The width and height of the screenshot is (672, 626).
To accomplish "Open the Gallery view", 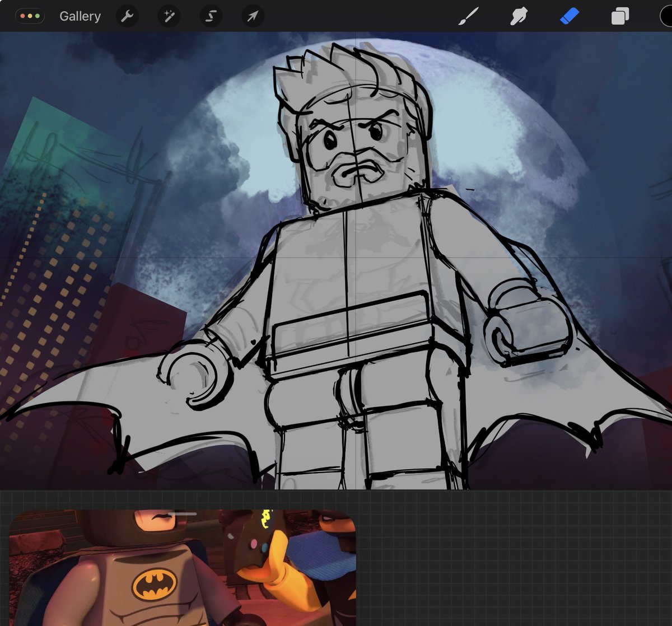I will (x=80, y=16).
